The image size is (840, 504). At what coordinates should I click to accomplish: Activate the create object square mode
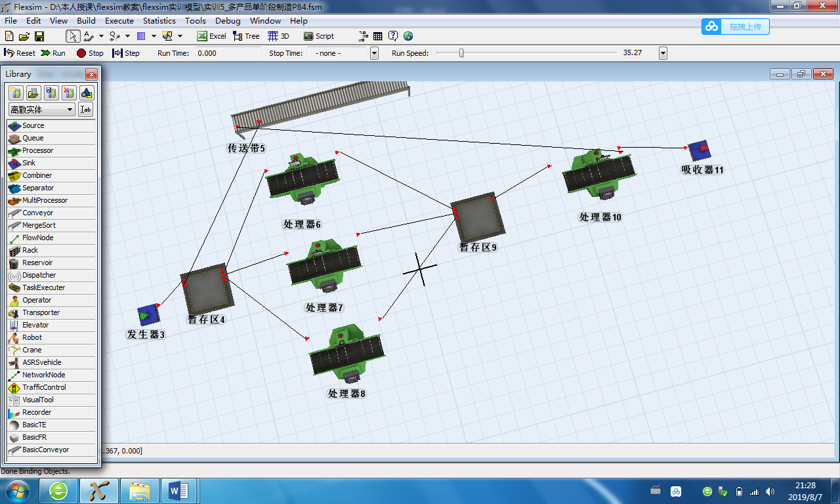(140, 36)
